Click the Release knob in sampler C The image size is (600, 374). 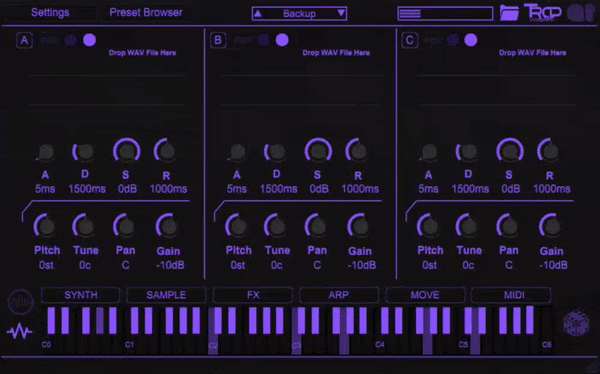click(550, 151)
